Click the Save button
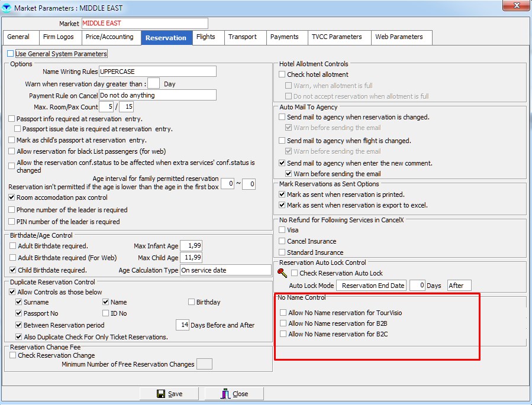The width and height of the screenshot is (532, 405). (x=169, y=394)
